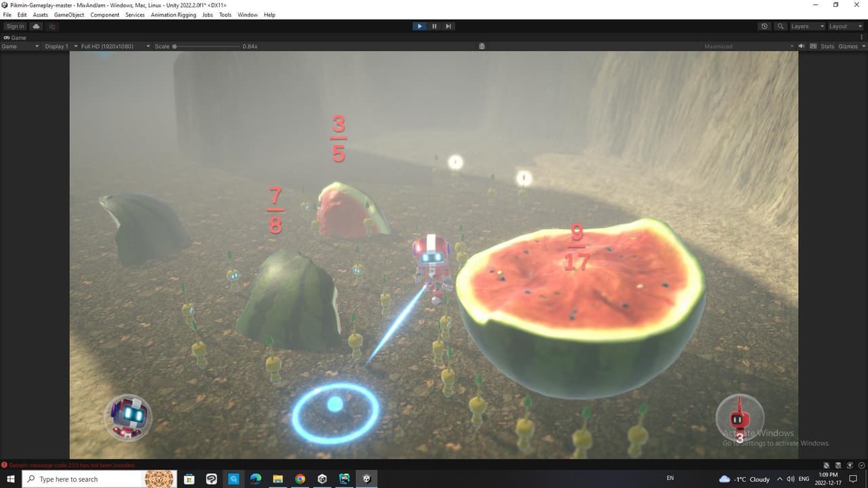This screenshot has height=488, width=868.
Task: Open the Animation Rigging menu
Action: pos(174,15)
